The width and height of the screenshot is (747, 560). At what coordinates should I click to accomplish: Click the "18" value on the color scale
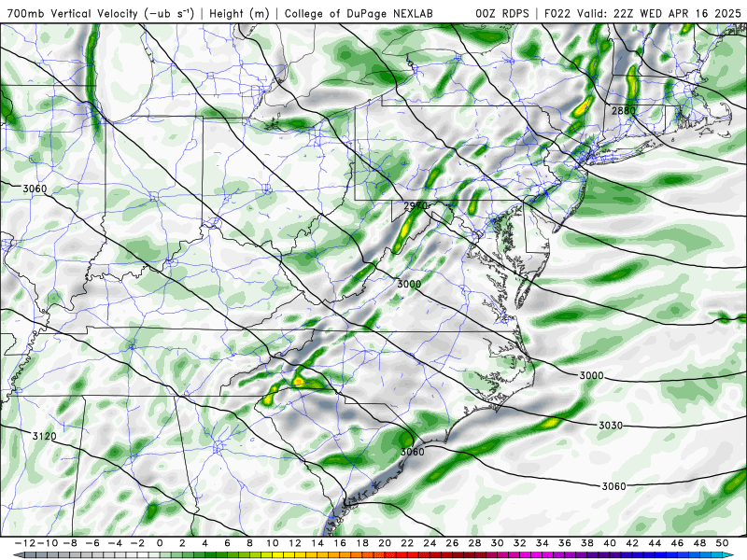362,543
